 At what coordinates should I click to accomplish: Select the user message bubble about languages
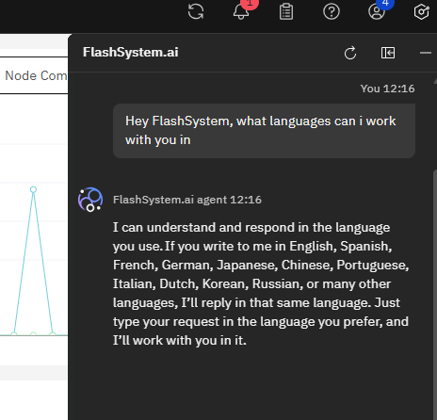point(264,131)
